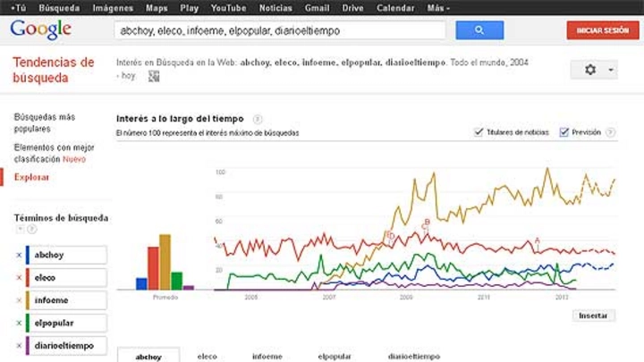The height and width of the screenshot is (362, 644).
Task: Click add term plus under Términos de búsqueda
Action: tap(20, 229)
